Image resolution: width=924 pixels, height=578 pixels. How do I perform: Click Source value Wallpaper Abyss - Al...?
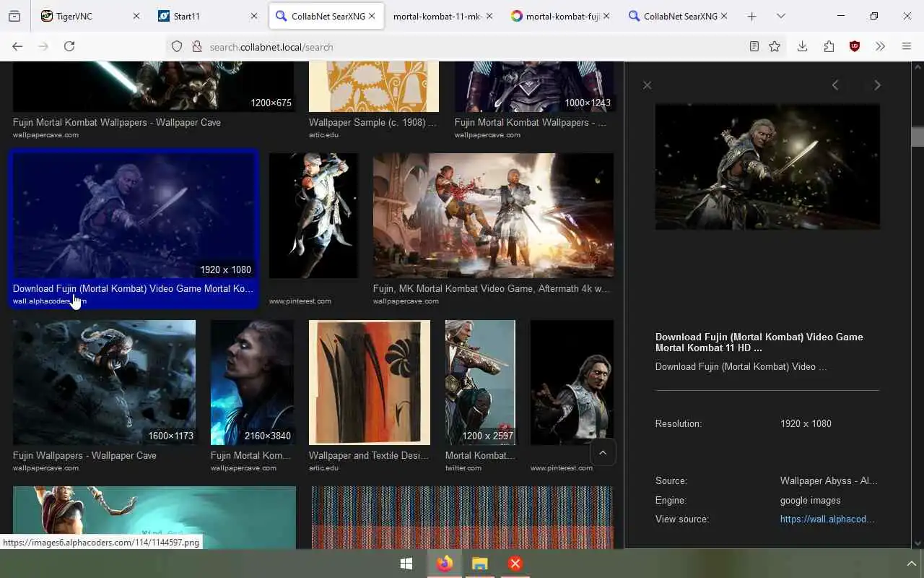coord(829,480)
